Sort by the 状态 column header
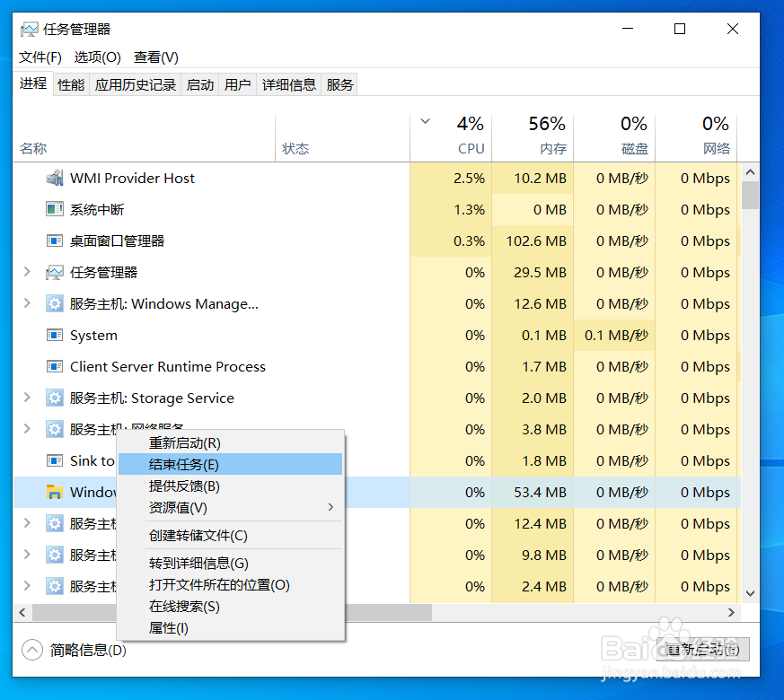 342,138
